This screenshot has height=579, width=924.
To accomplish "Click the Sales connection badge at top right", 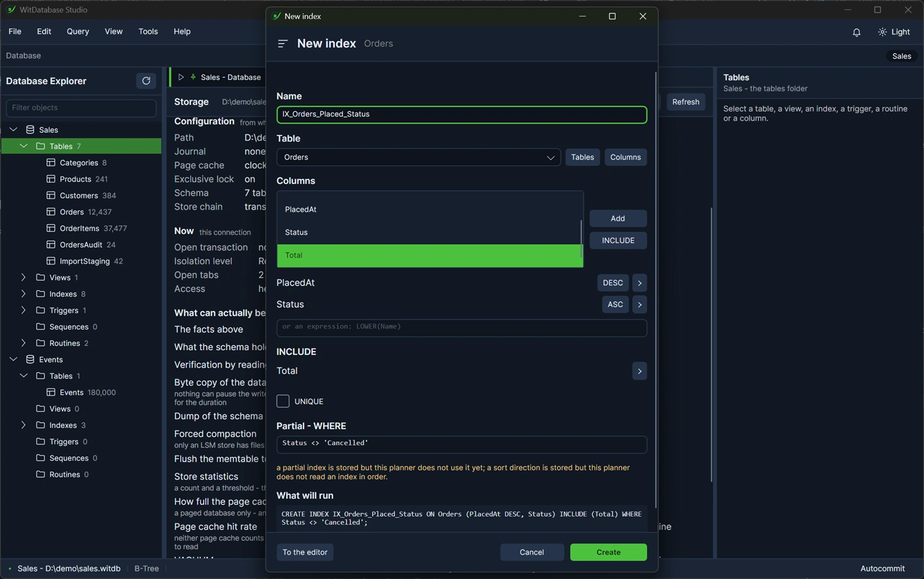I will (902, 56).
